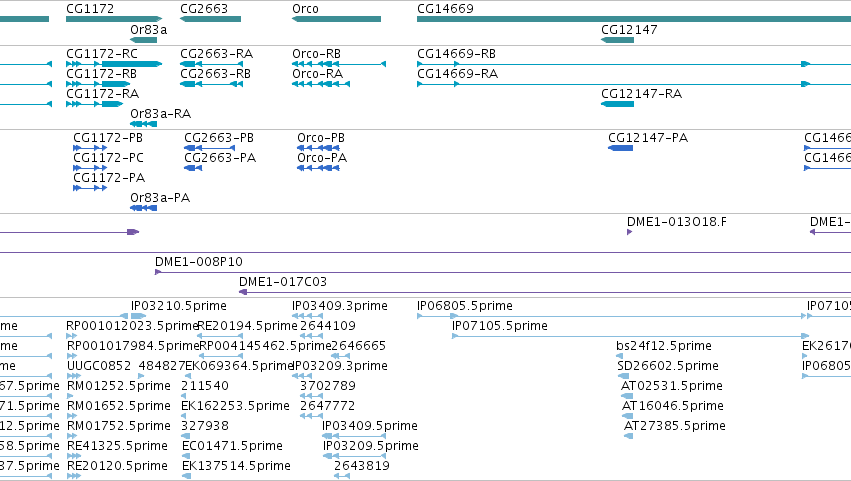Click the CG14669-RB transcript line
The height and width of the screenshot is (481, 851).
(x=634, y=64)
